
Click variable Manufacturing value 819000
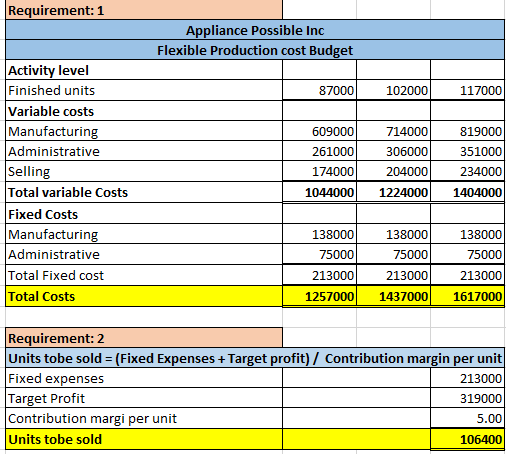pyautogui.click(x=467, y=131)
